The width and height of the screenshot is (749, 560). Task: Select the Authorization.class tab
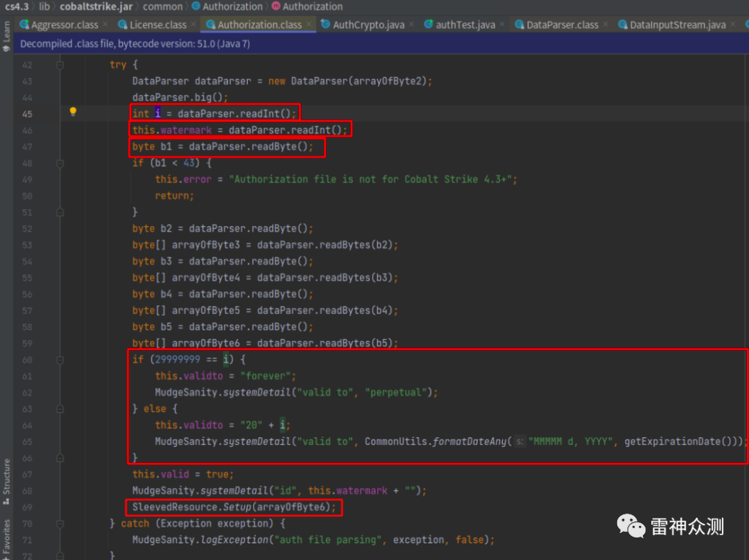coord(259,25)
